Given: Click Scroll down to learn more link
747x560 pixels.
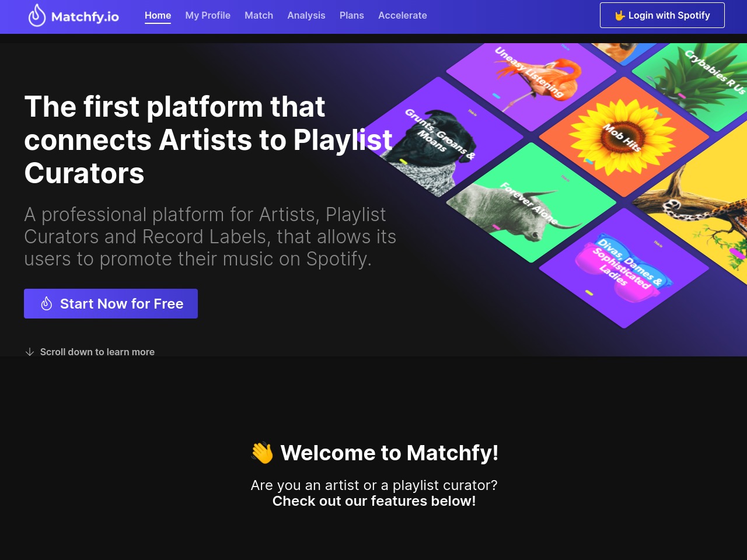Looking at the screenshot, I should tap(90, 352).
